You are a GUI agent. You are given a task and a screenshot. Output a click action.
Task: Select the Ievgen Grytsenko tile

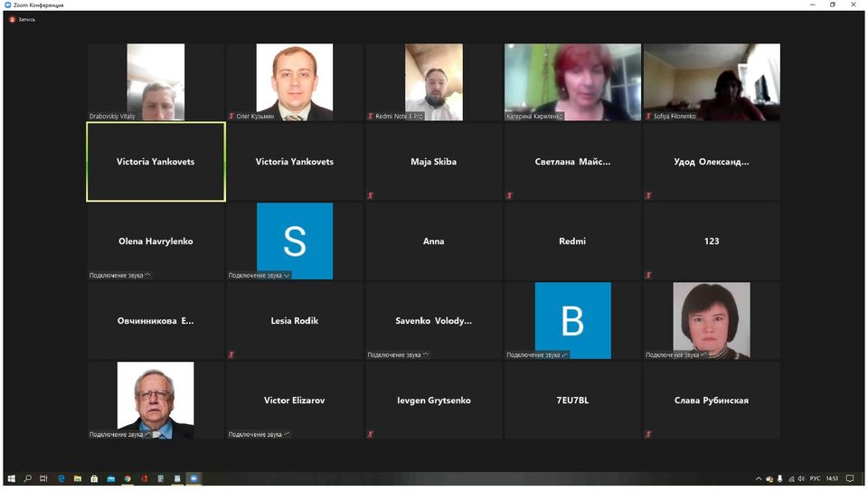433,401
